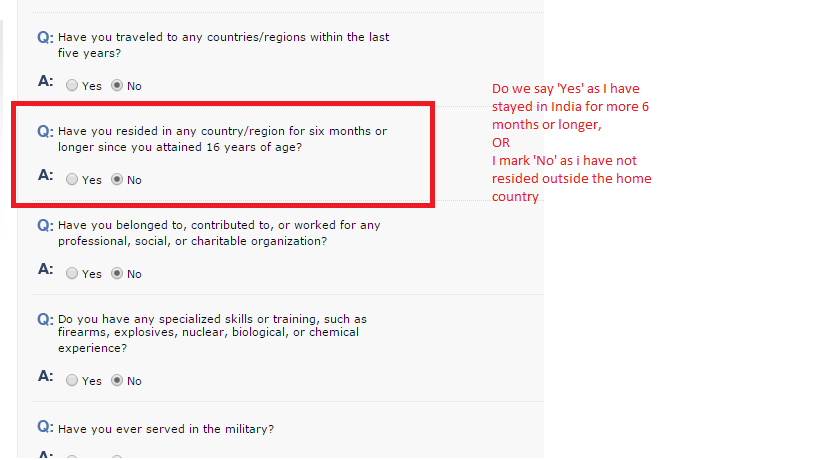The image size is (819, 460).
Task: Choose Yes for resided six months question
Action: [72, 180]
